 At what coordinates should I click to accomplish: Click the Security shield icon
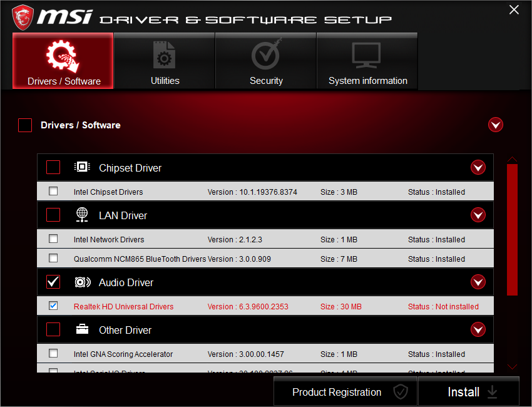click(266, 55)
